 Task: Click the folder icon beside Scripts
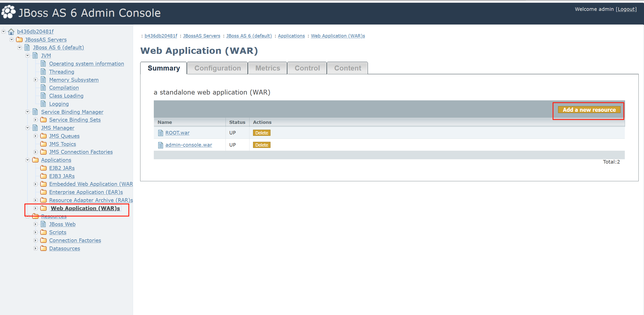tap(43, 232)
